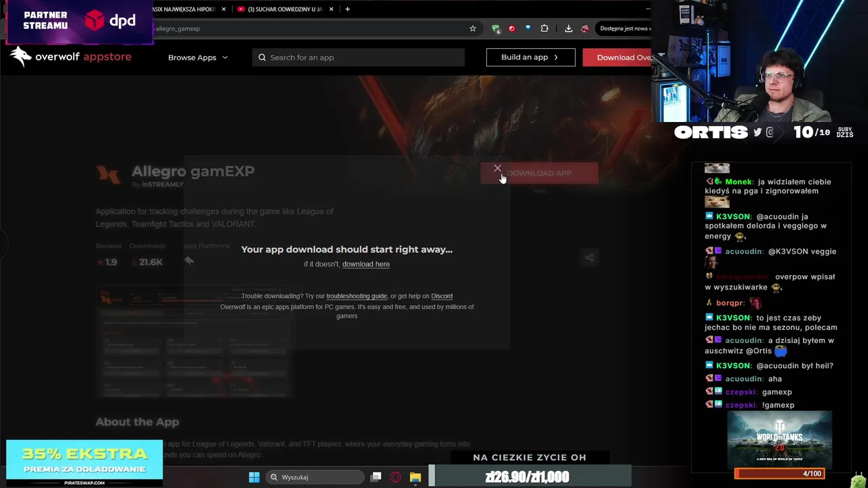This screenshot has width=868, height=488.
Task: Click the Allegro gamEXP app title
Action: tap(193, 171)
